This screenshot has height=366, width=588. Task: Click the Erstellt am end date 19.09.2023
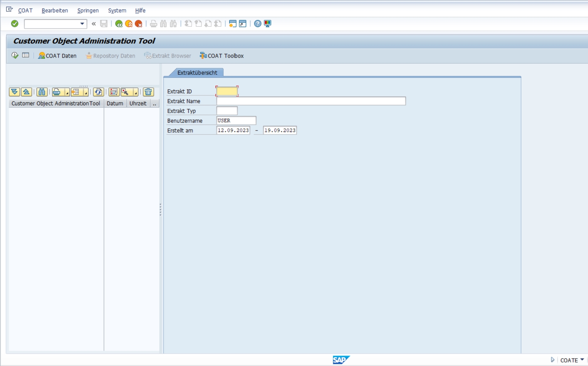tap(280, 131)
